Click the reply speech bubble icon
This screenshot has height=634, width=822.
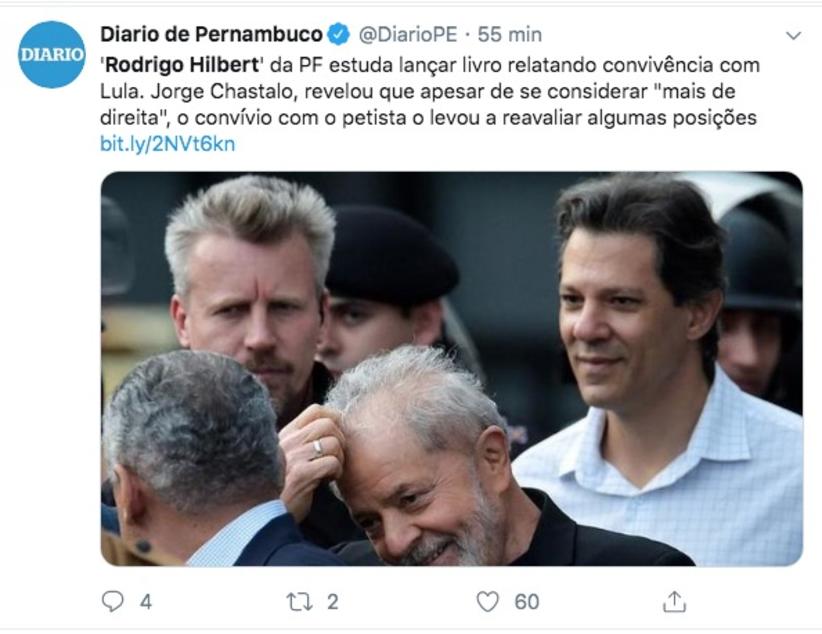[112, 601]
